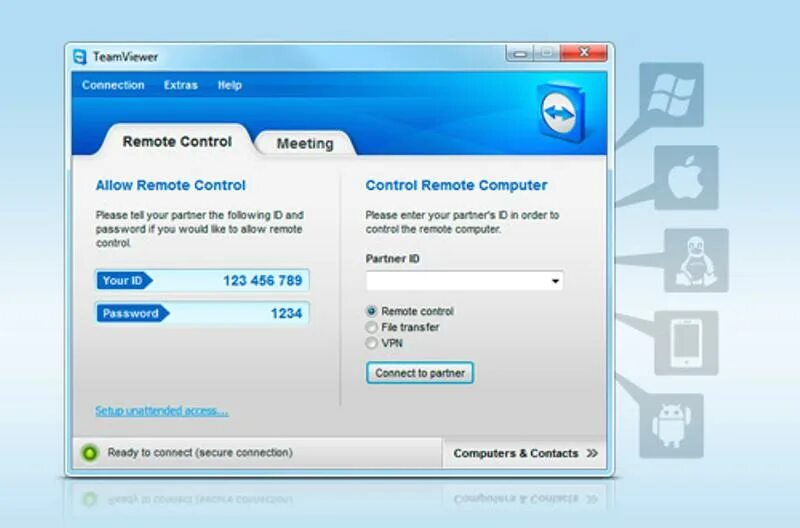Close the TeamViewer window

(x=584, y=53)
